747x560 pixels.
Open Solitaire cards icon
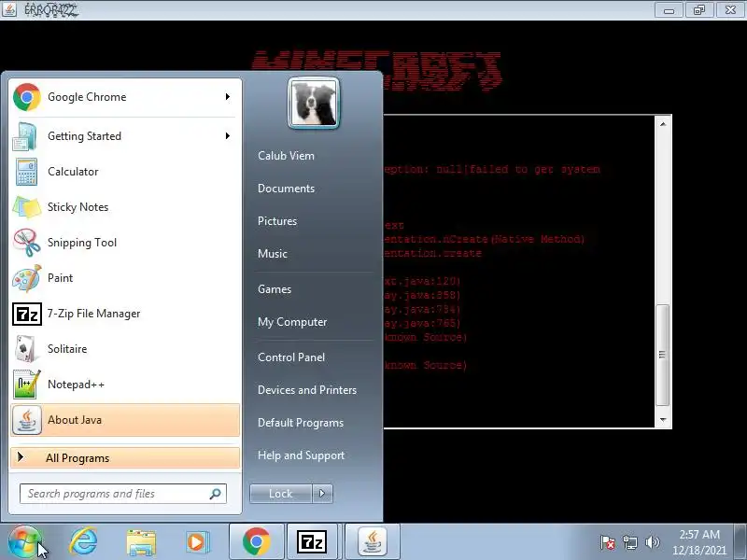click(x=26, y=349)
